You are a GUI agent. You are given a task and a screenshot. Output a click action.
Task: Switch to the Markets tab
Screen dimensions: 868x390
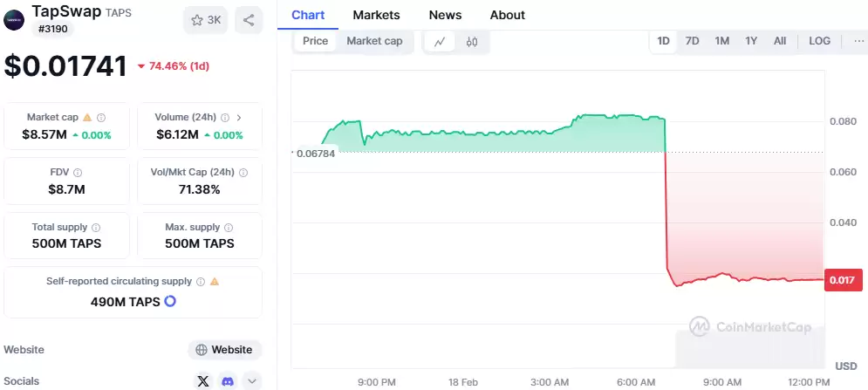(x=376, y=15)
